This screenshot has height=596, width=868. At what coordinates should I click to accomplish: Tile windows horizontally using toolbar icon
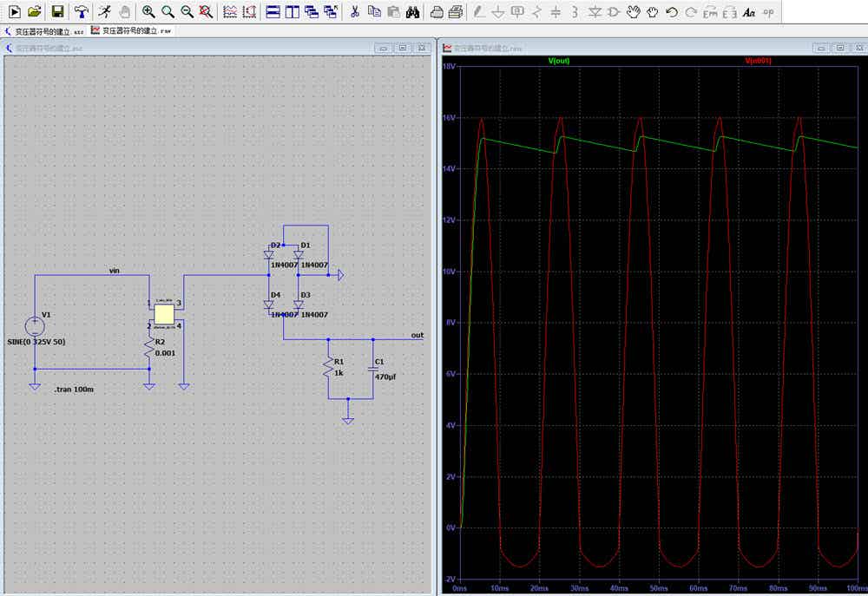(273, 11)
